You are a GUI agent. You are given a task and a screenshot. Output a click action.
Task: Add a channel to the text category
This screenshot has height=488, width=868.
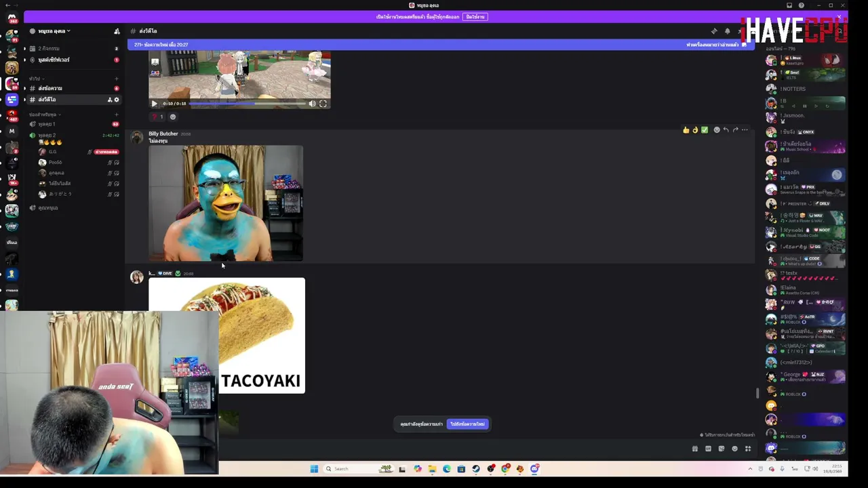point(117,79)
